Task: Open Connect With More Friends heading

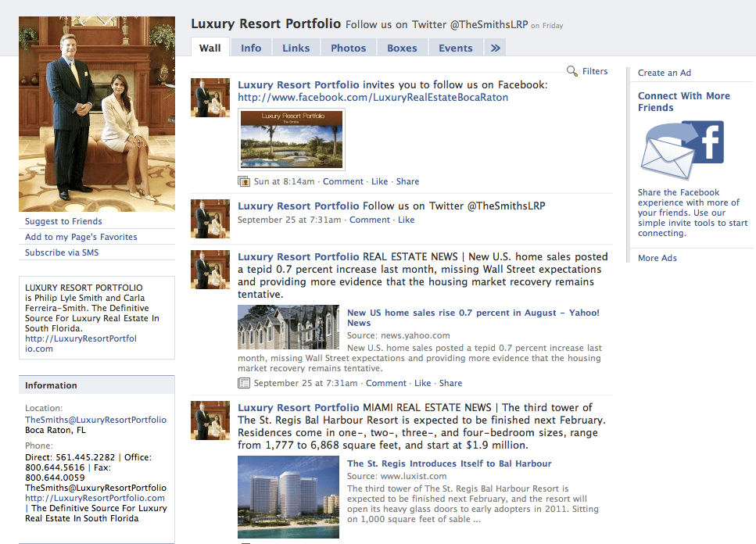Action: [683, 102]
